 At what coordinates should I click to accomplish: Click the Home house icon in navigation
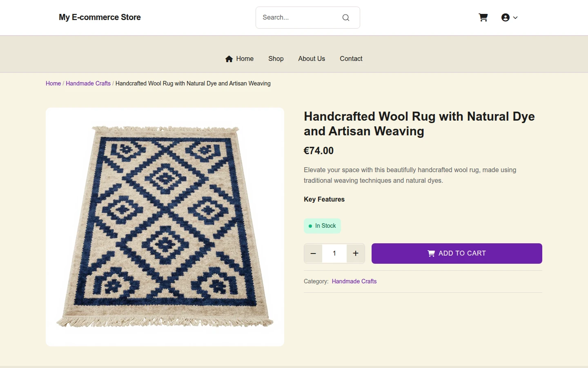229,59
